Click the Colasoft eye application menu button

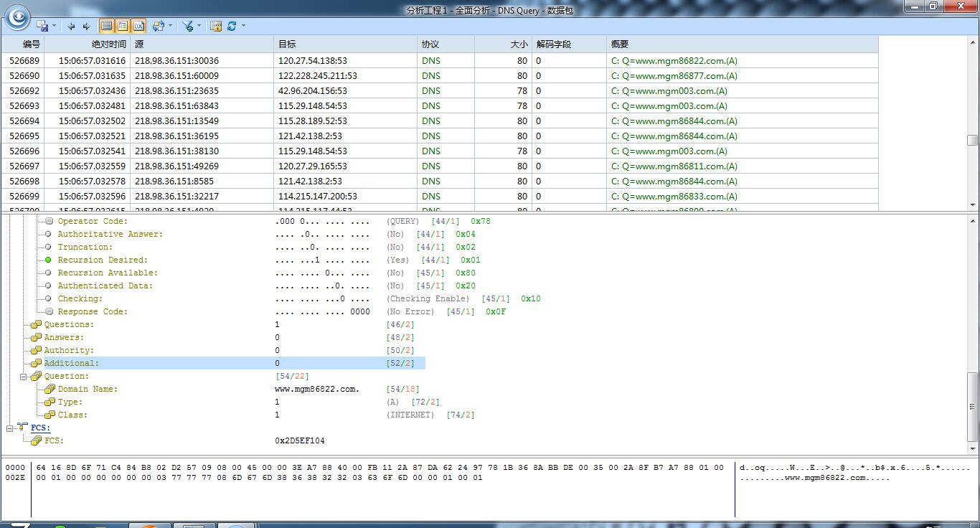[x=17, y=16]
